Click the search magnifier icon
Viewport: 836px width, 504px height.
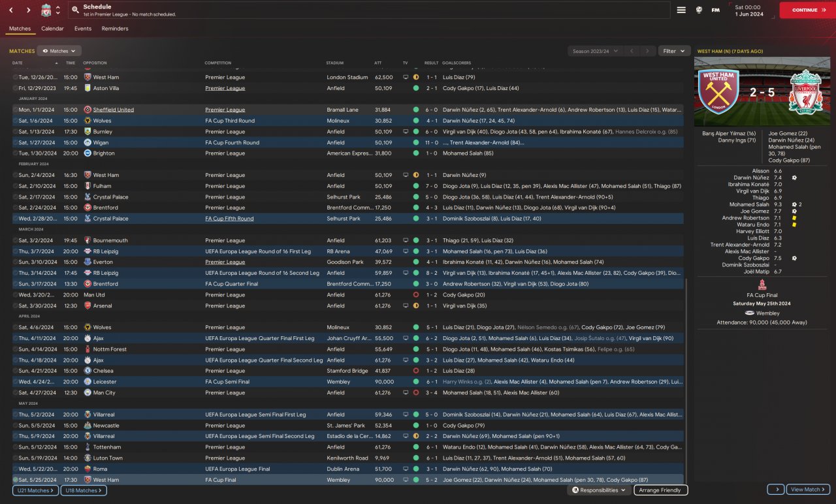point(76,10)
